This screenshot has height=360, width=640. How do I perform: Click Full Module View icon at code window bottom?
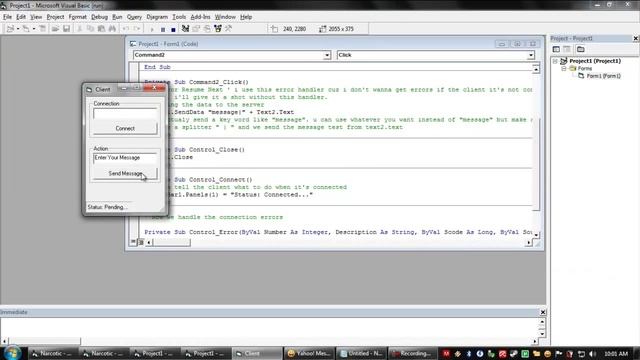pos(141,242)
